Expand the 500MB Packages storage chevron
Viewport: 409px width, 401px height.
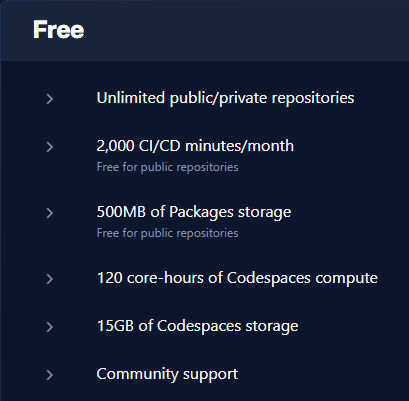(50, 213)
